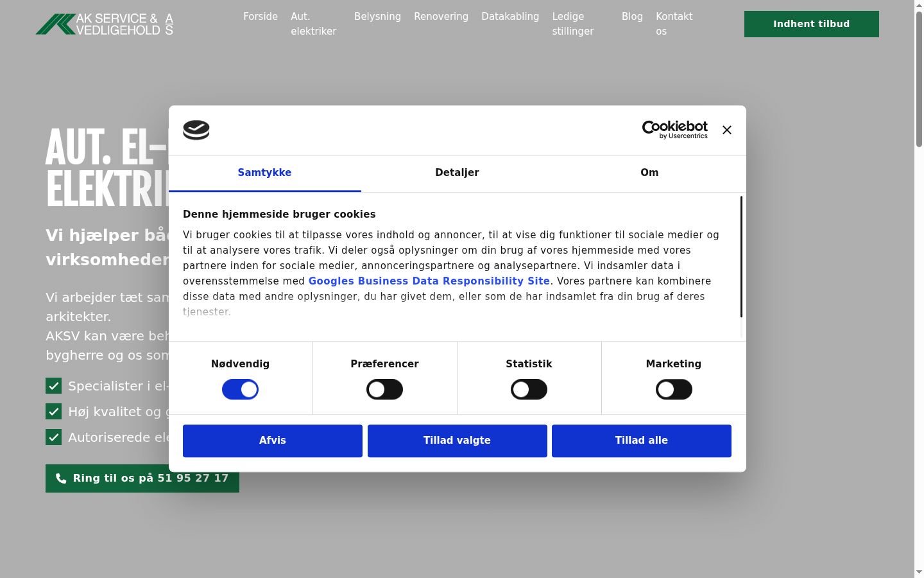Click the phone icon in call button
The width and height of the screenshot is (924, 578).
coord(61,478)
